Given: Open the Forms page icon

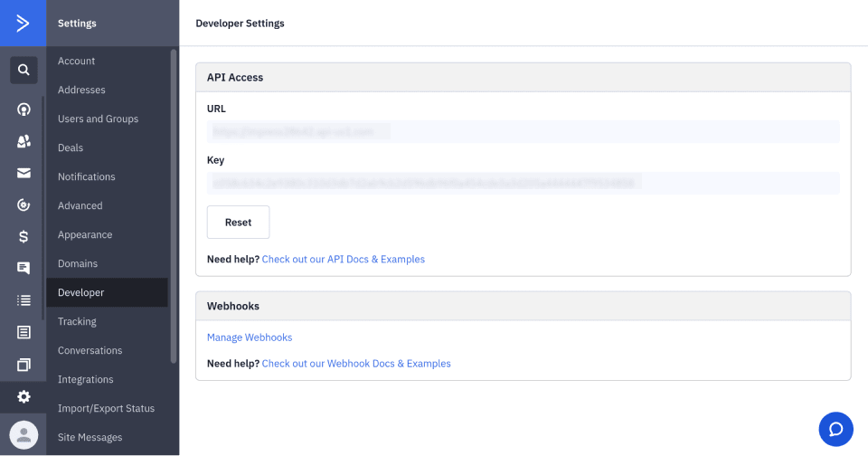Looking at the screenshot, I should [x=24, y=332].
